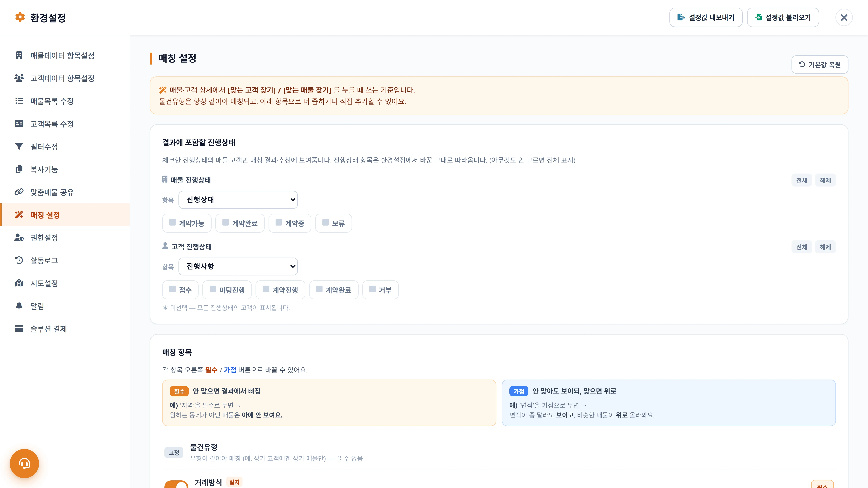Close the settings with the X button
The height and width of the screenshot is (488, 868).
tap(844, 18)
